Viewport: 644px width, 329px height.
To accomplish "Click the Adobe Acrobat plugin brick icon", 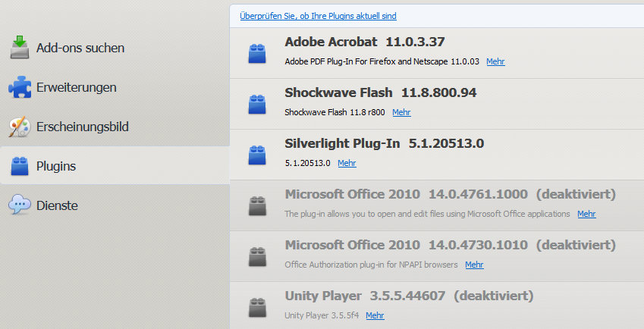I will pyautogui.click(x=259, y=53).
